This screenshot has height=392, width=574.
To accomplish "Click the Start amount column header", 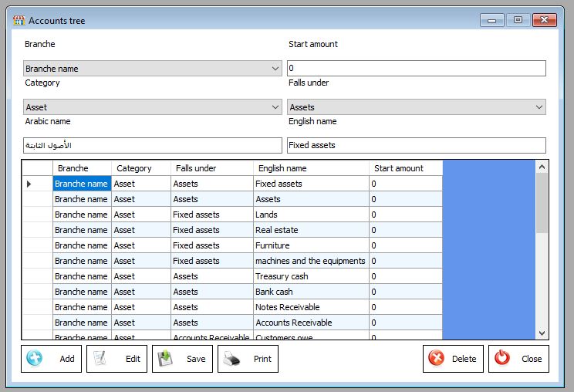I will [406, 168].
